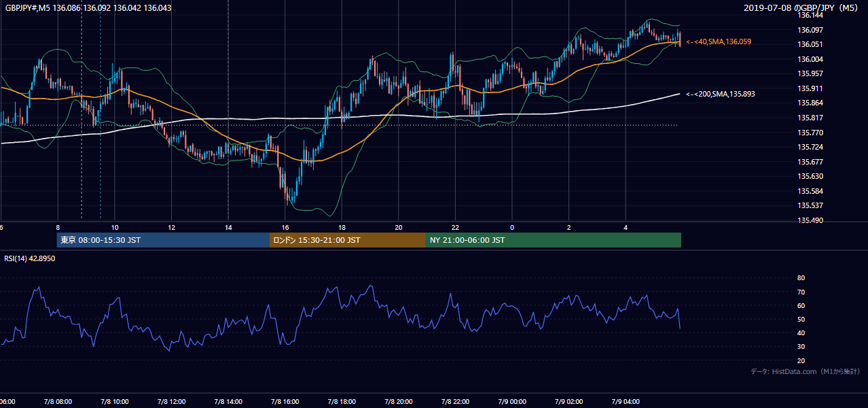Click price axis value 135.584
The width and height of the screenshot is (868, 408).
coord(810,191)
